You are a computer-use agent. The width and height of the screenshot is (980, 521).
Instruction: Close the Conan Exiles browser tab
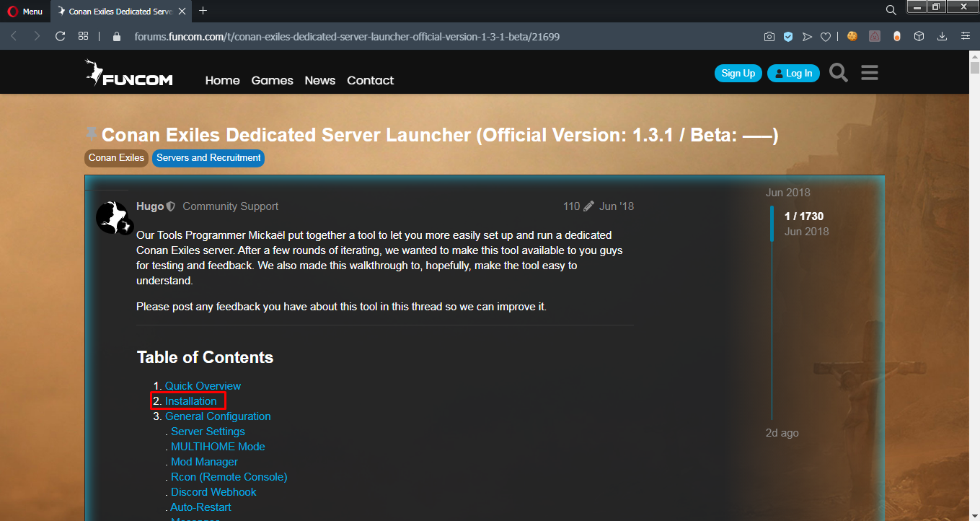(182, 11)
